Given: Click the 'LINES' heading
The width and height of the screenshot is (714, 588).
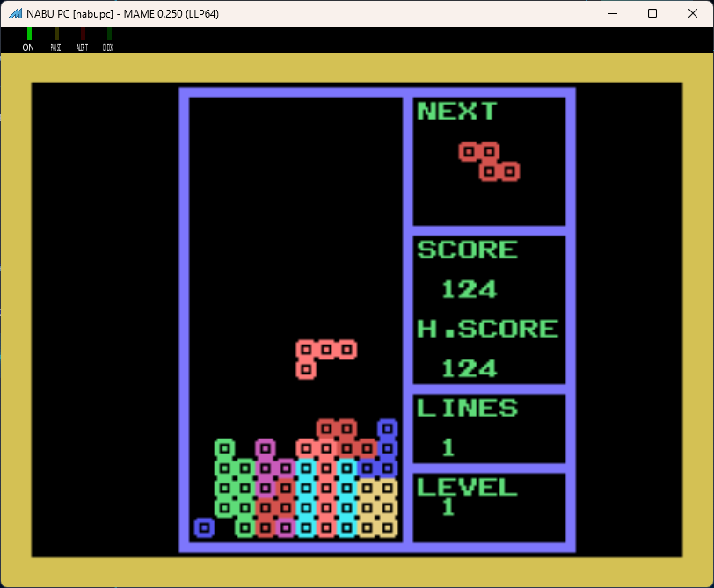Looking at the screenshot, I should 467,408.
